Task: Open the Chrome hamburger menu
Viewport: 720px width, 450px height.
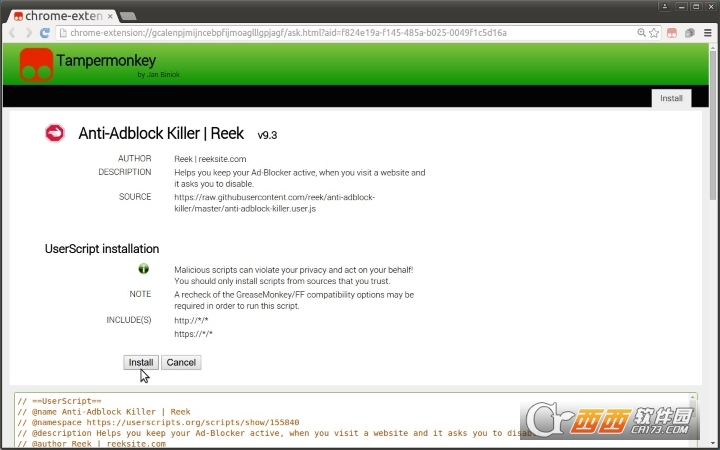Action: coord(708,33)
